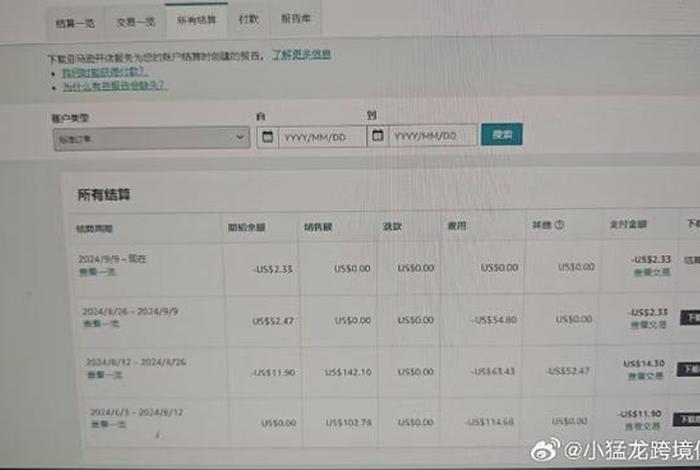Open the calendar icon for the 到 date
Viewport: 700px width, 470px height.
tap(378, 135)
